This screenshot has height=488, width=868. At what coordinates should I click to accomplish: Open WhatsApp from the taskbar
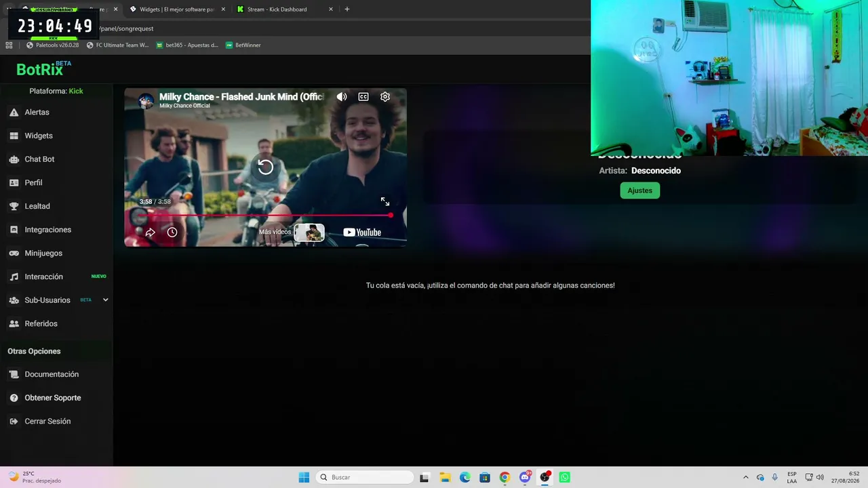(564, 477)
